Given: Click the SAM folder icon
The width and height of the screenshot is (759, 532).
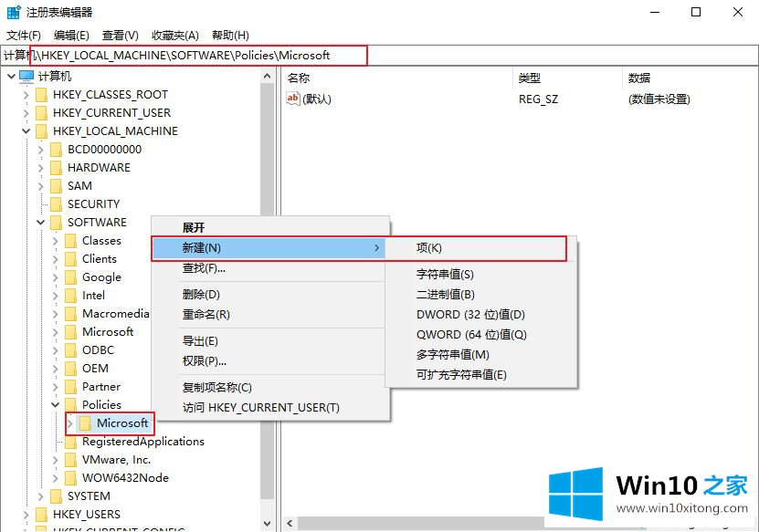Looking at the screenshot, I should [57, 186].
